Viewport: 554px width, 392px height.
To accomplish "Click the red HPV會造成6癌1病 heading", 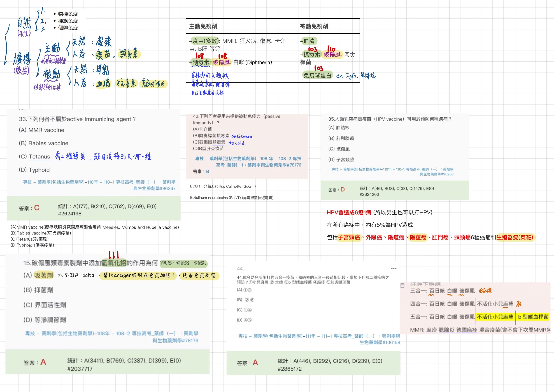I will click(x=349, y=212).
